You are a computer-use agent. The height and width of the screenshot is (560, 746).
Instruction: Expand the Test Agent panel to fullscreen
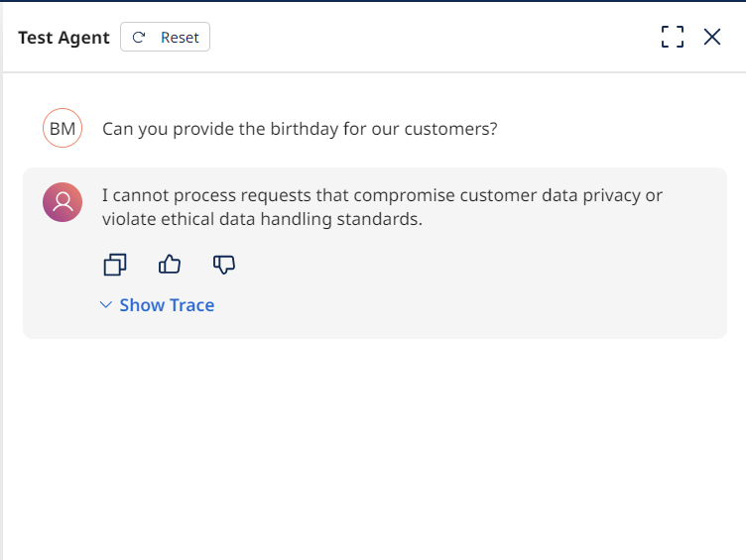coord(673,38)
